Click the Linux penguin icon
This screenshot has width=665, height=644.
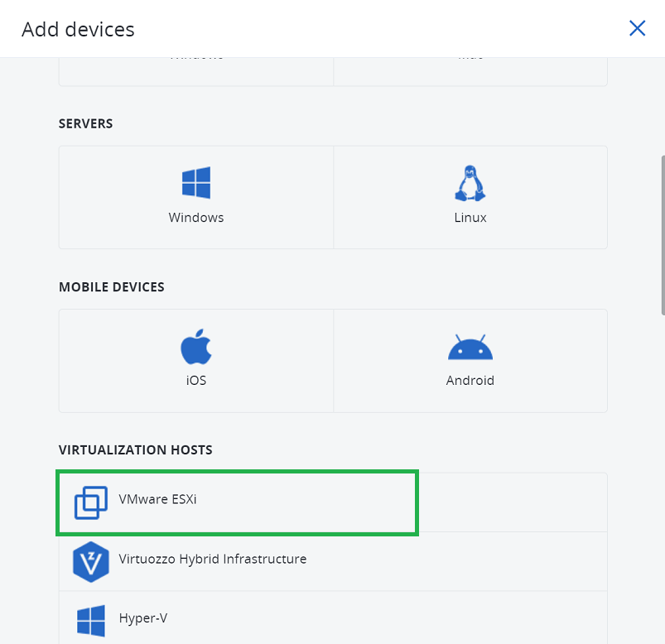click(470, 182)
